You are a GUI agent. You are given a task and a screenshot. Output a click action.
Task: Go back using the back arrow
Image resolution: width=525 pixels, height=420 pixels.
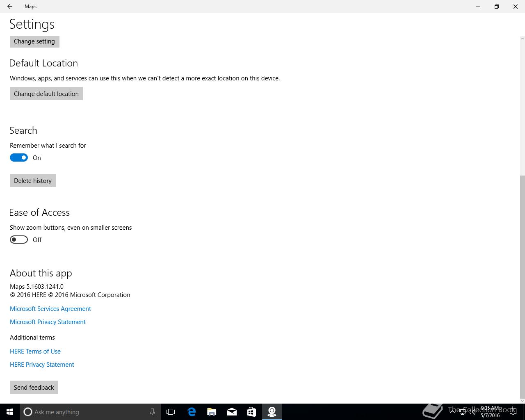[x=9, y=7]
